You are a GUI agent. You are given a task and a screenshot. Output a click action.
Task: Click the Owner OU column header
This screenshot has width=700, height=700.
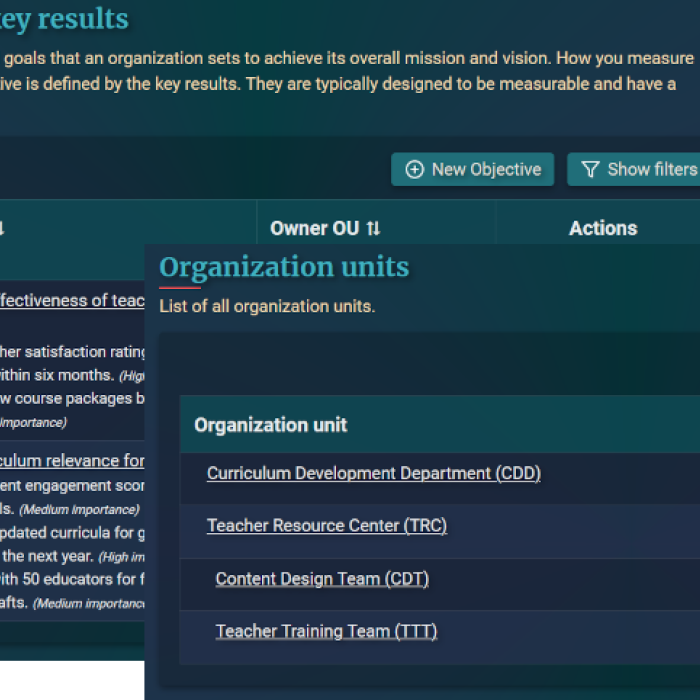[376, 222]
